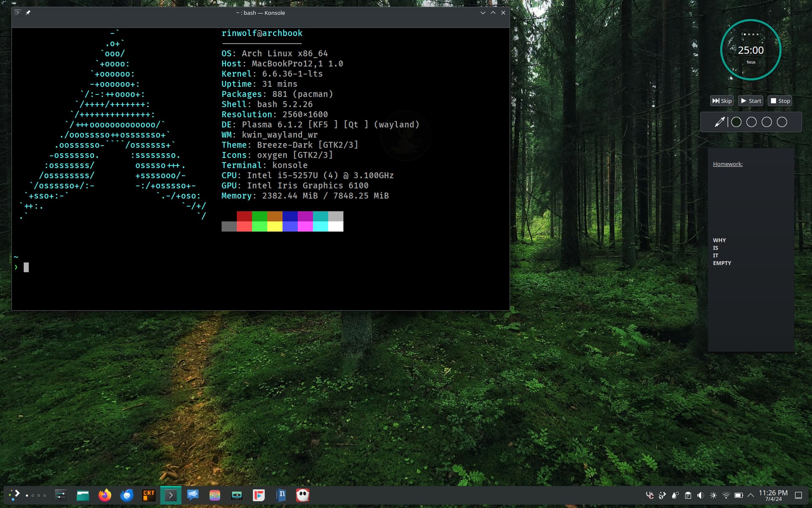Open the cassette tape app icon
Viewport: 812px width, 508px height.
pyautogui.click(x=237, y=495)
